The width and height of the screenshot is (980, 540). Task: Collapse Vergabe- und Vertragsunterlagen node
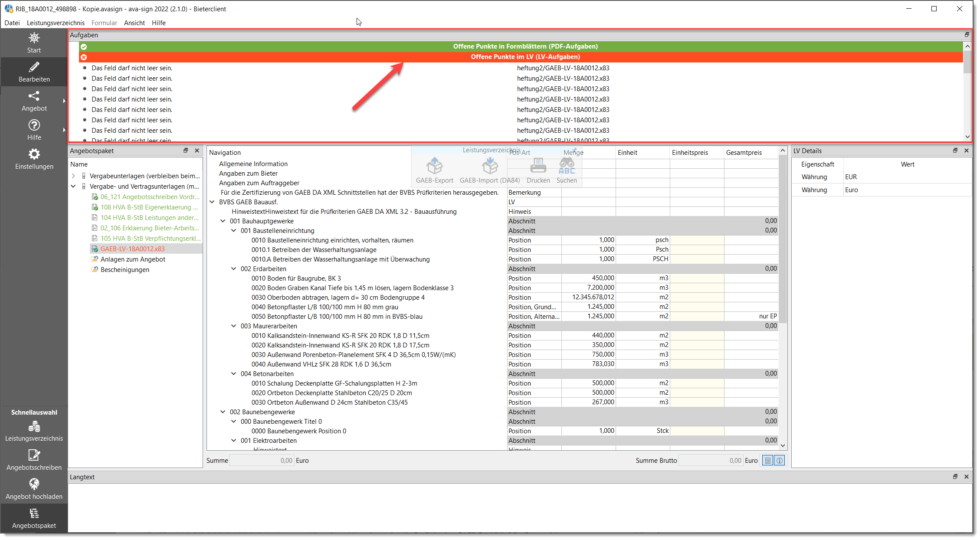(73, 186)
